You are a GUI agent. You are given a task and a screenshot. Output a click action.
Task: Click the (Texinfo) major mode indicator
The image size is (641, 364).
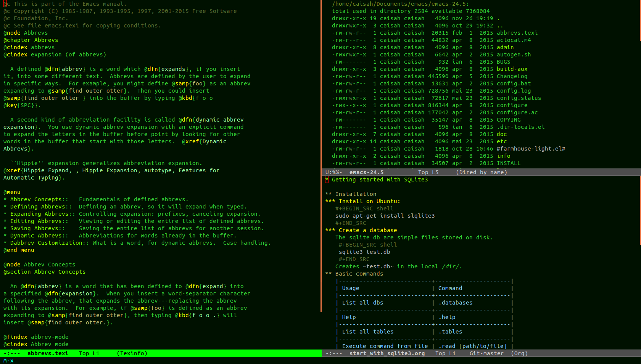132,353
